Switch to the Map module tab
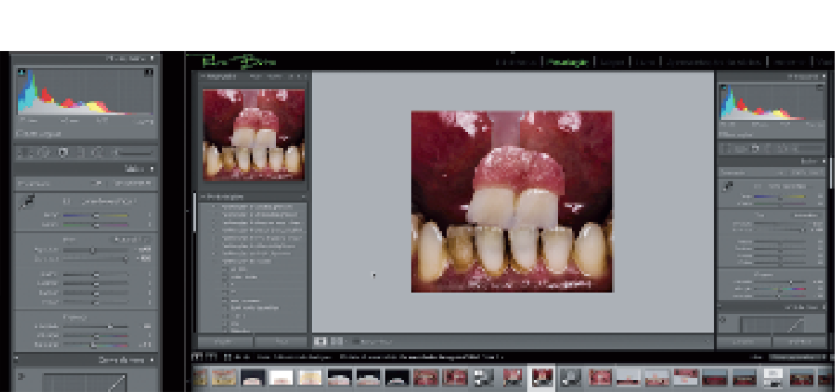 tap(612, 62)
